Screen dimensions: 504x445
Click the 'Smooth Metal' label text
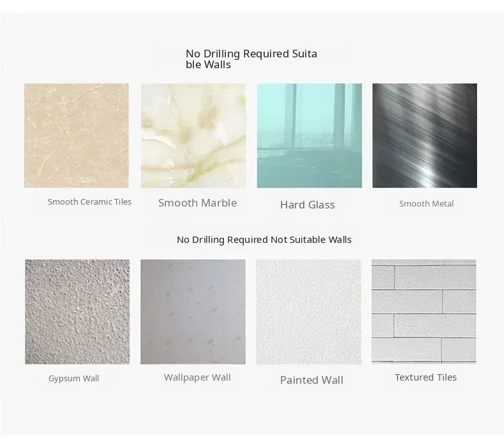[x=426, y=204]
